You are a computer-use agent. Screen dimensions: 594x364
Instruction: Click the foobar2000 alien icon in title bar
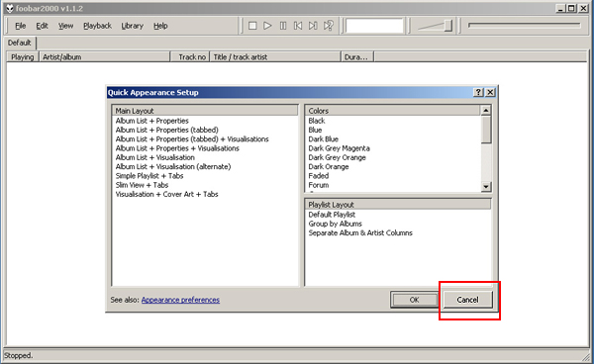[10, 8]
